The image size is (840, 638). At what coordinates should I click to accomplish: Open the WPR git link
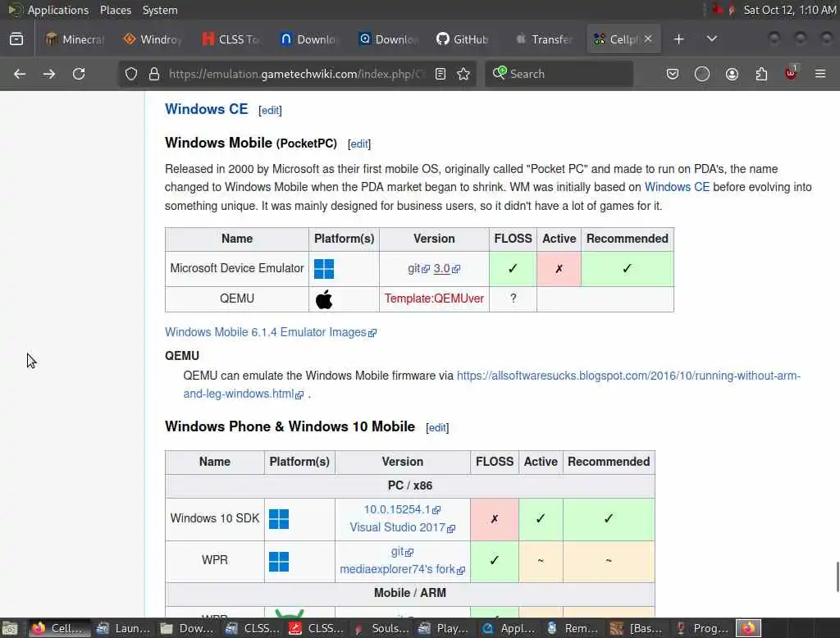(x=402, y=551)
